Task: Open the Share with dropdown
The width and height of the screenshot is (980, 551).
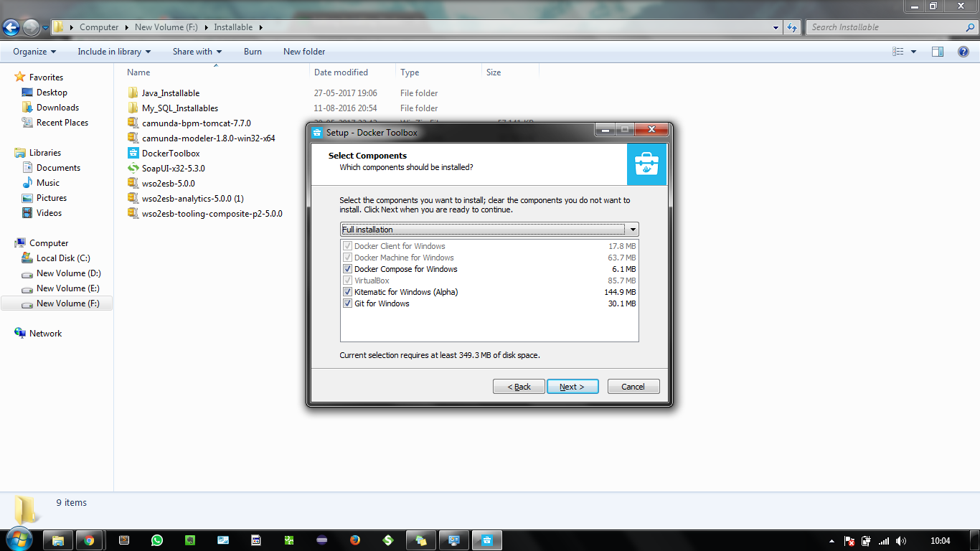Action: click(197, 52)
